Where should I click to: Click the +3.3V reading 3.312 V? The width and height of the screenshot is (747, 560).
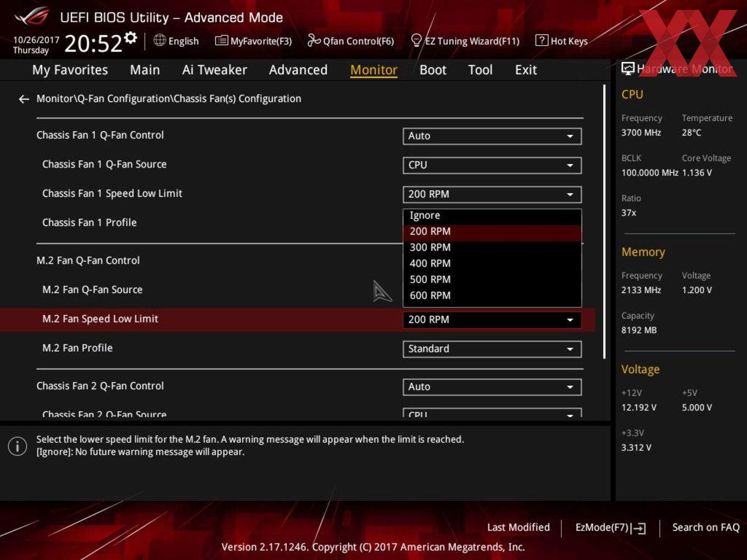636,448
